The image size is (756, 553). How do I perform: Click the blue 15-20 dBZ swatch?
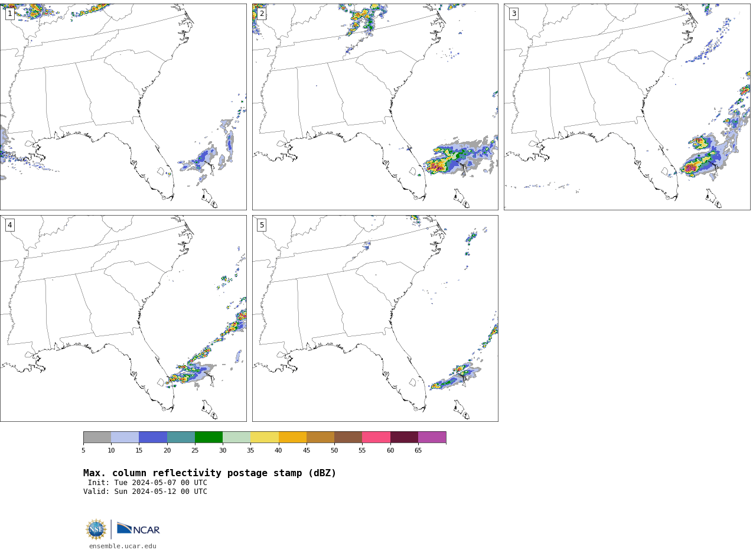tap(153, 437)
